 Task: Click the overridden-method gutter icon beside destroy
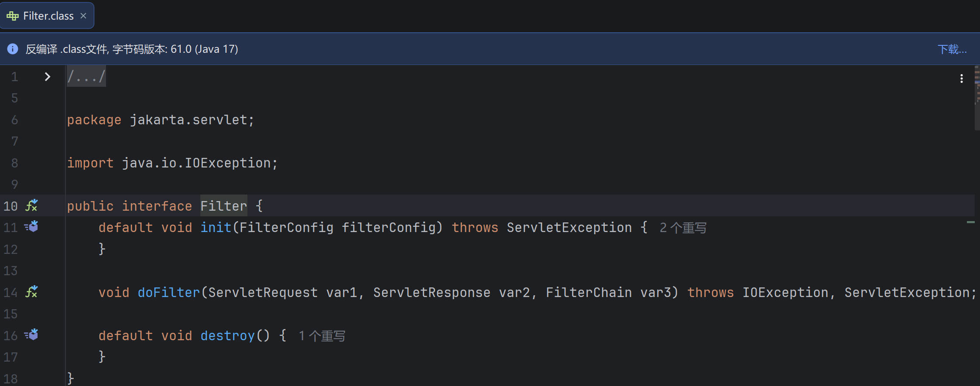click(x=31, y=335)
